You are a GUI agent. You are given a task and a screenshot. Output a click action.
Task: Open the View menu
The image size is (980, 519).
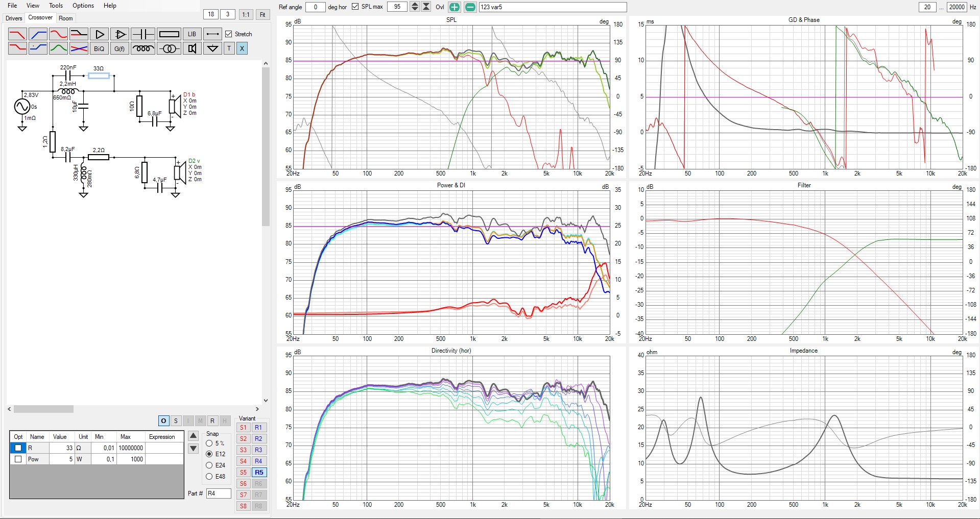tap(33, 6)
